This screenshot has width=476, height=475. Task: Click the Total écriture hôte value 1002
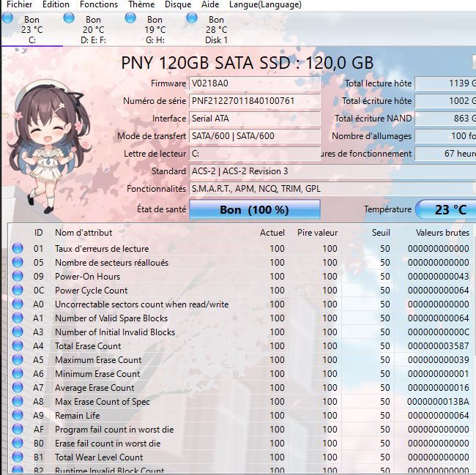pos(445,101)
